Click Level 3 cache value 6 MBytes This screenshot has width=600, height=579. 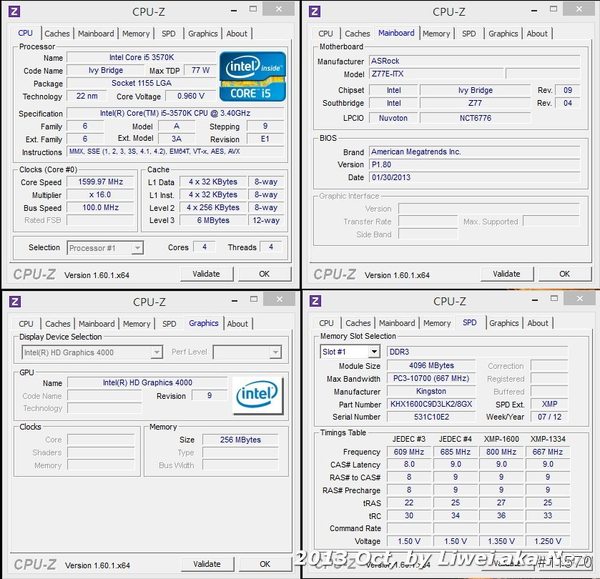pos(213,220)
